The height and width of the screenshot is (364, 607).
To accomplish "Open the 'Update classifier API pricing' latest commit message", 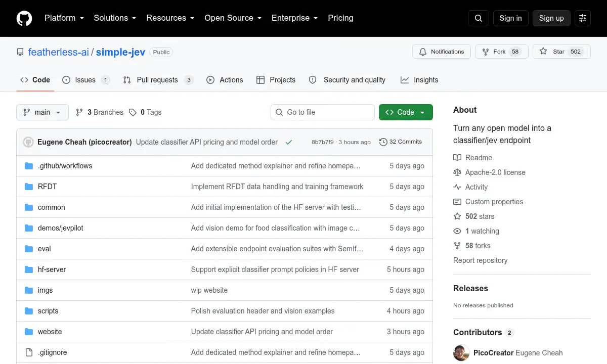I will 207,142.
